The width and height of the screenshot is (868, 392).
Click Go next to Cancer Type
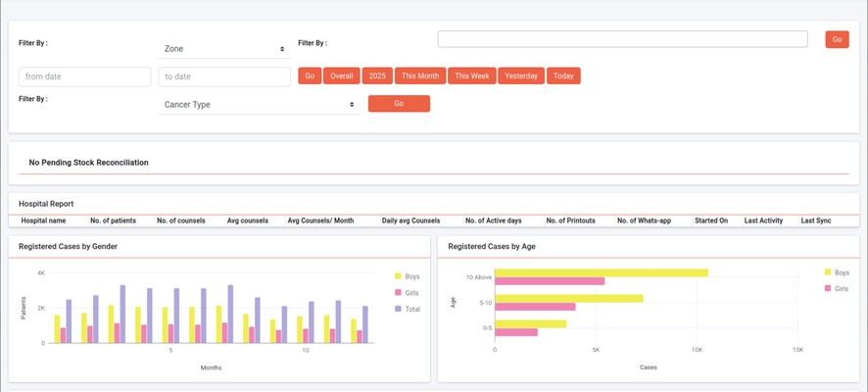399,104
